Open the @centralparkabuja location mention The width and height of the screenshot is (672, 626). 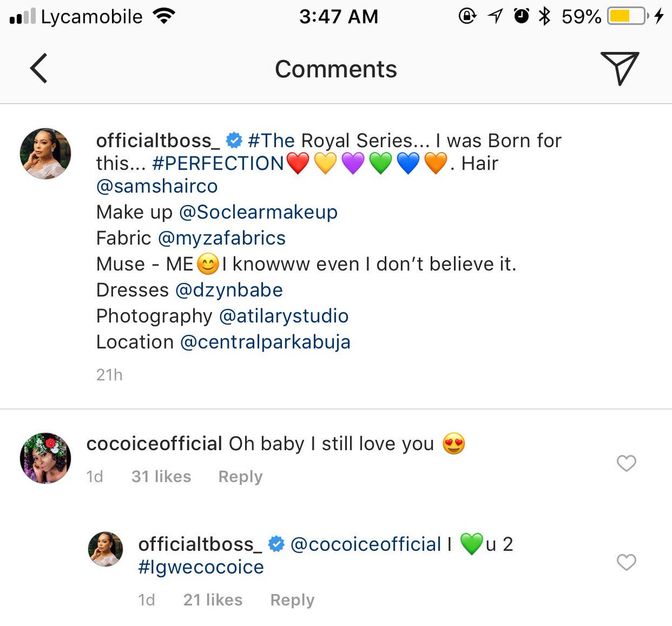(x=265, y=342)
